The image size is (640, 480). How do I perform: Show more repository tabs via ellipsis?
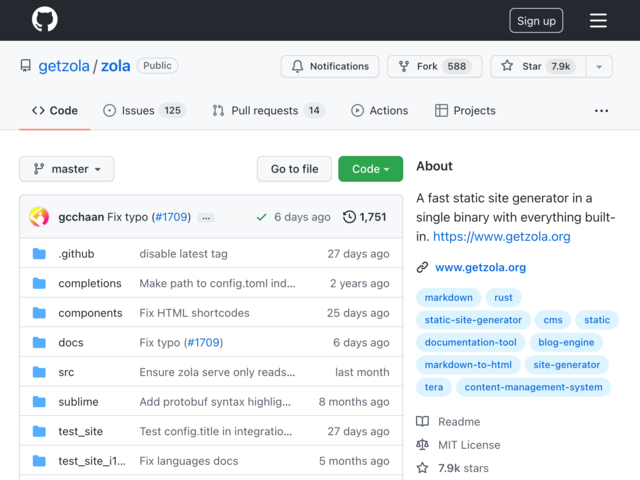click(601, 111)
